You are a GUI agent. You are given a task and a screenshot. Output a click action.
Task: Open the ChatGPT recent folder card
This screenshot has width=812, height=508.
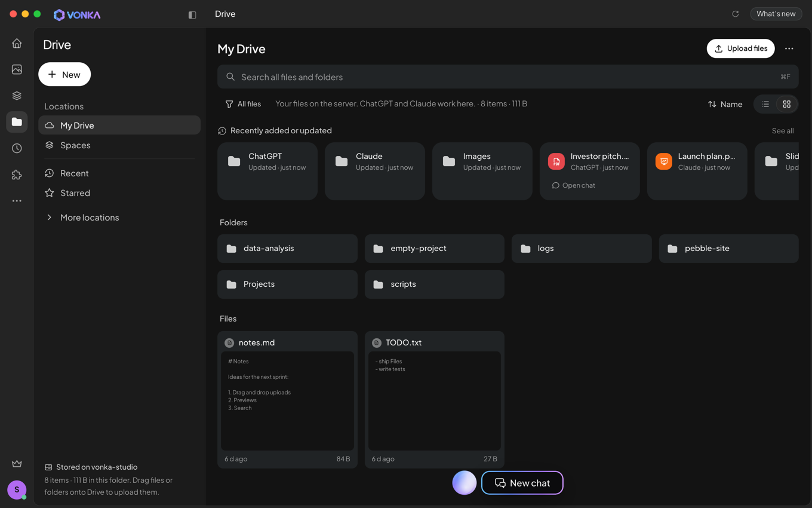click(267, 171)
